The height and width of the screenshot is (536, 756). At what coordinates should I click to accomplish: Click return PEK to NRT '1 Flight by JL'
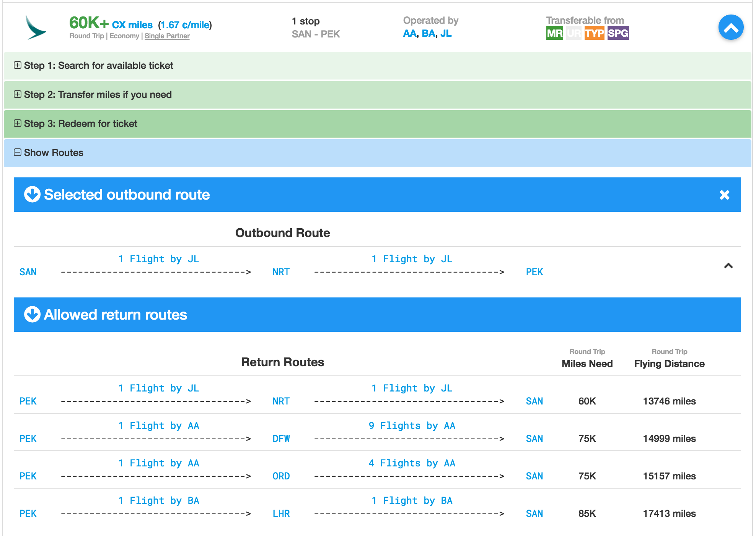pyautogui.click(x=159, y=388)
